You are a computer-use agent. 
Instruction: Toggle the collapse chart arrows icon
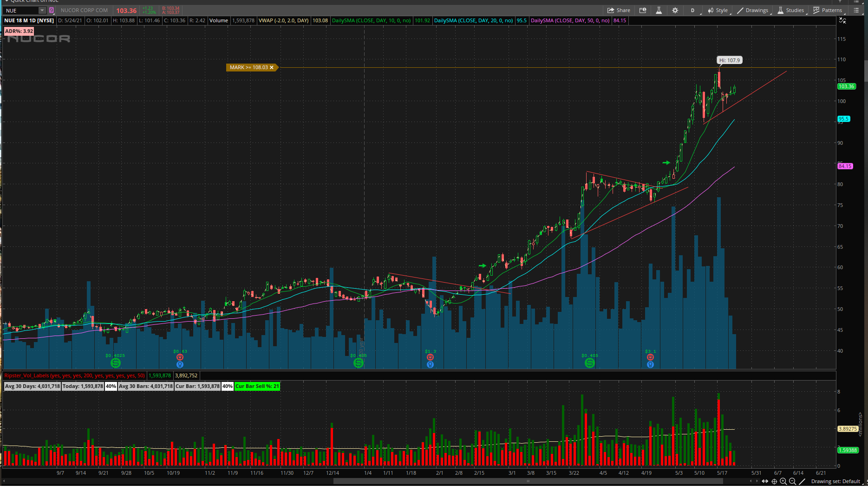842,20
